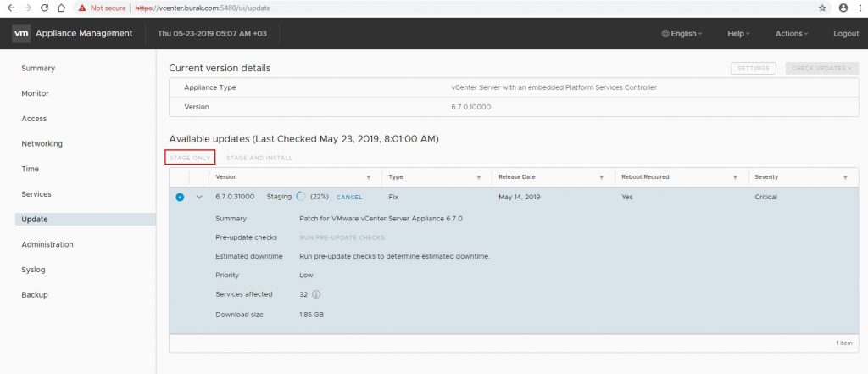Click the Logout link

coord(846,34)
